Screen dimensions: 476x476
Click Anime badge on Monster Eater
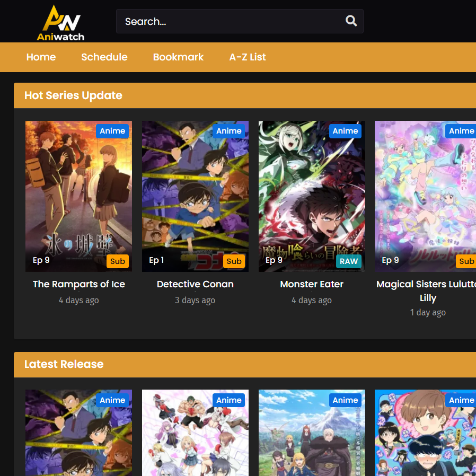345,131
